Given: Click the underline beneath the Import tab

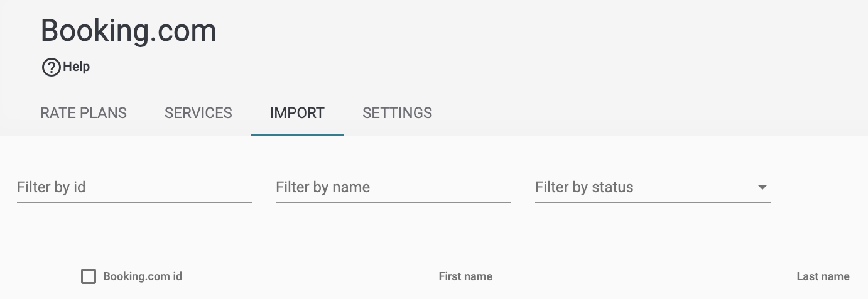Looking at the screenshot, I should [297, 134].
